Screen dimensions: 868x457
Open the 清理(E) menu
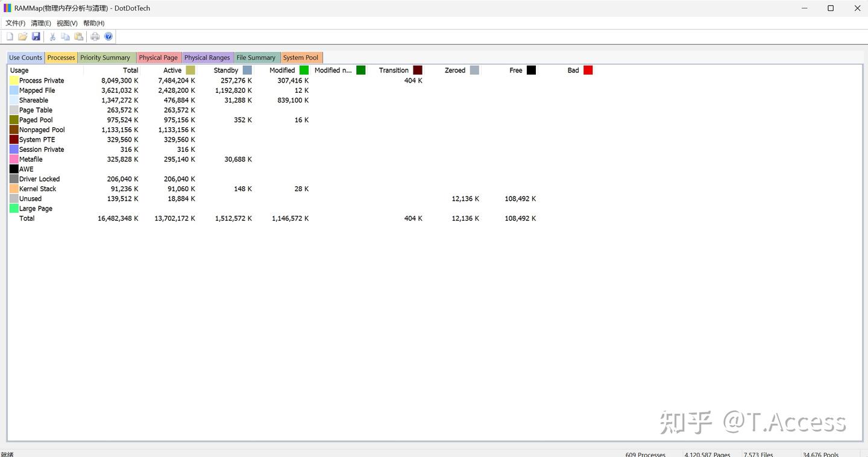pos(41,23)
